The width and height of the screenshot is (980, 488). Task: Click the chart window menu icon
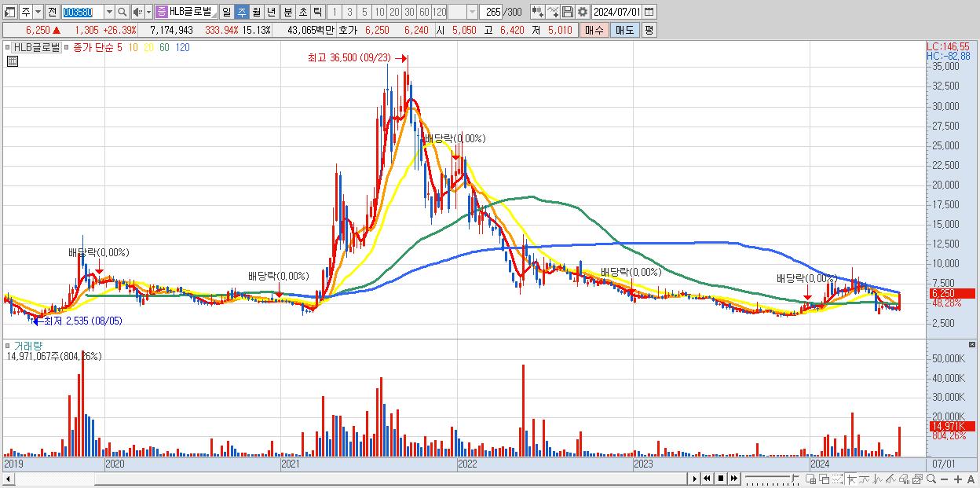click(10, 12)
